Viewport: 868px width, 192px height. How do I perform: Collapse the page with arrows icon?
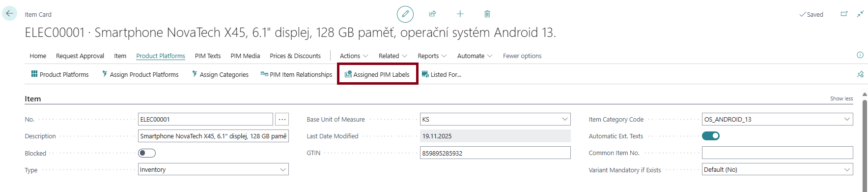coord(860,14)
